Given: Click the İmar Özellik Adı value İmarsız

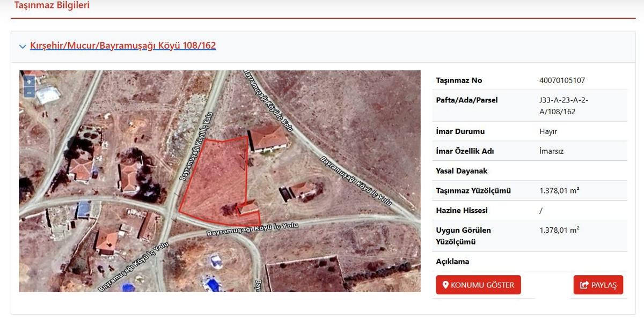Looking at the screenshot, I should click(x=551, y=151).
